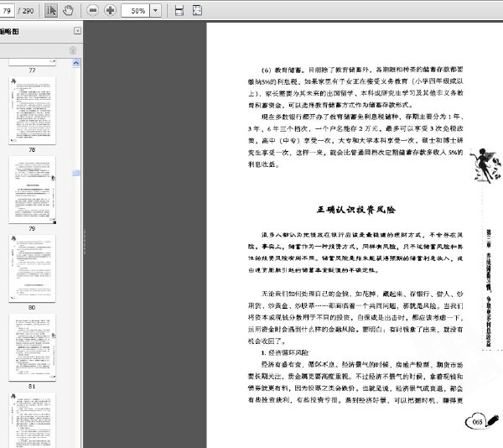The height and width of the screenshot is (448, 503).
Task: Activate the Hand pan tool
Action: 68,11
